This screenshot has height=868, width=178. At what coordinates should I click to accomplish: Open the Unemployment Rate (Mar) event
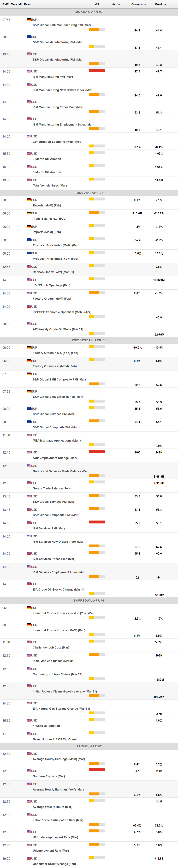pyautogui.click(x=51, y=850)
